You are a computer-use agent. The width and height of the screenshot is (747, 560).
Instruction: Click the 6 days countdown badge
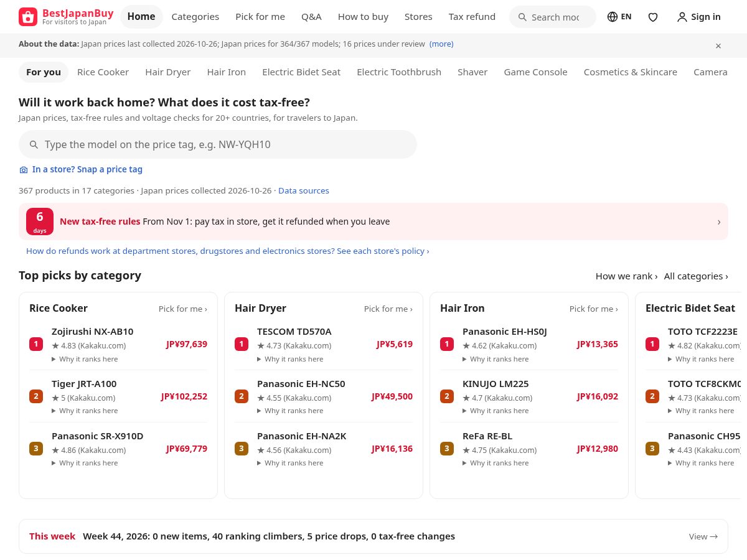point(40,222)
